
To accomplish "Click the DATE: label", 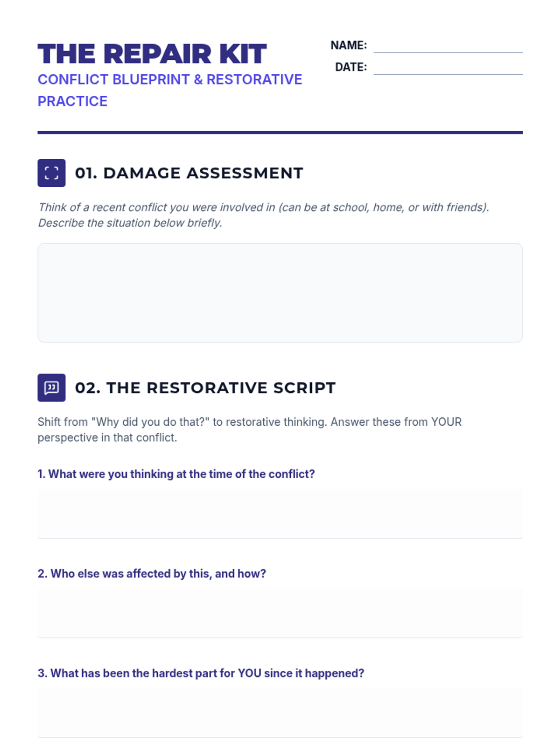I will (x=351, y=67).
